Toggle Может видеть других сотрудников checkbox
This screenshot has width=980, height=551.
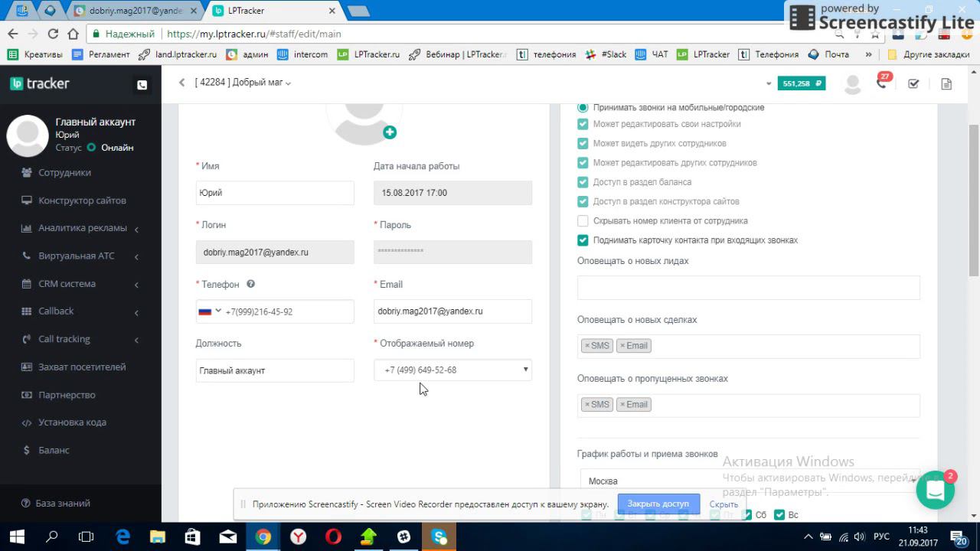(x=583, y=143)
